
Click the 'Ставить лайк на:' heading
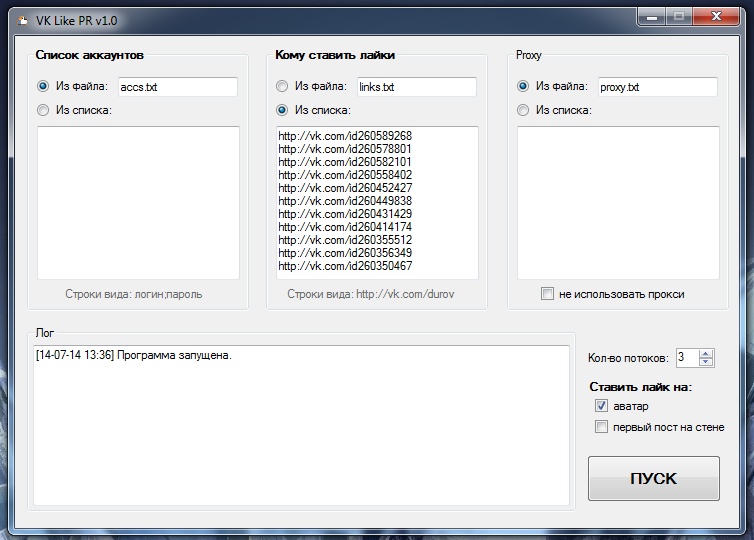[641, 387]
